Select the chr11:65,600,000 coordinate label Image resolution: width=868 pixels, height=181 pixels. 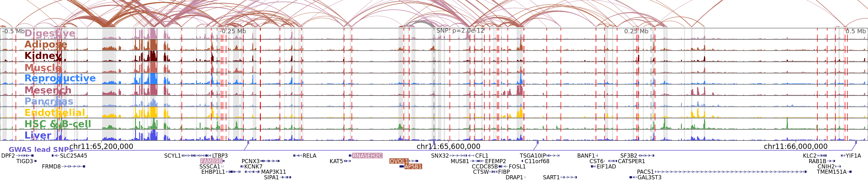click(448, 146)
